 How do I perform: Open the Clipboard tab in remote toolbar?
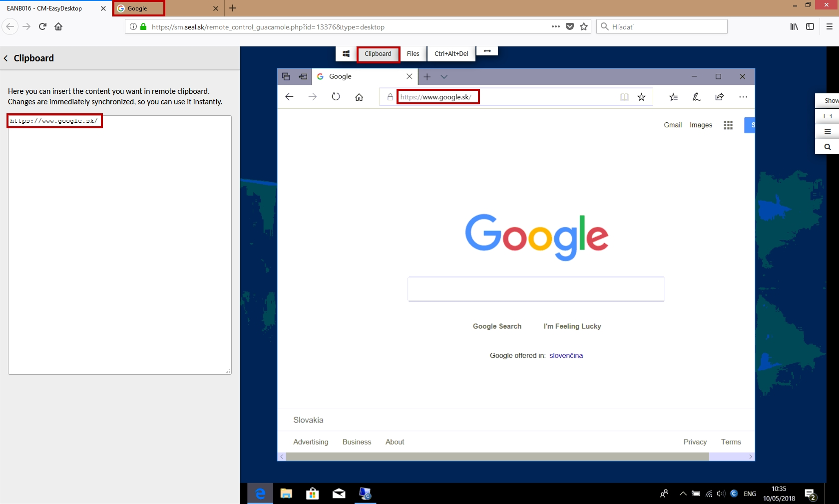[378, 53]
